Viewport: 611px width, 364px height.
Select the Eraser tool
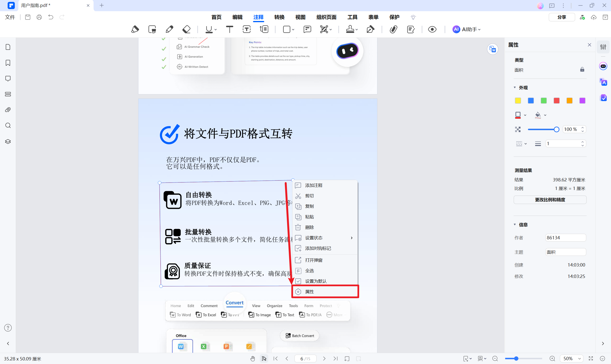(x=186, y=29)
